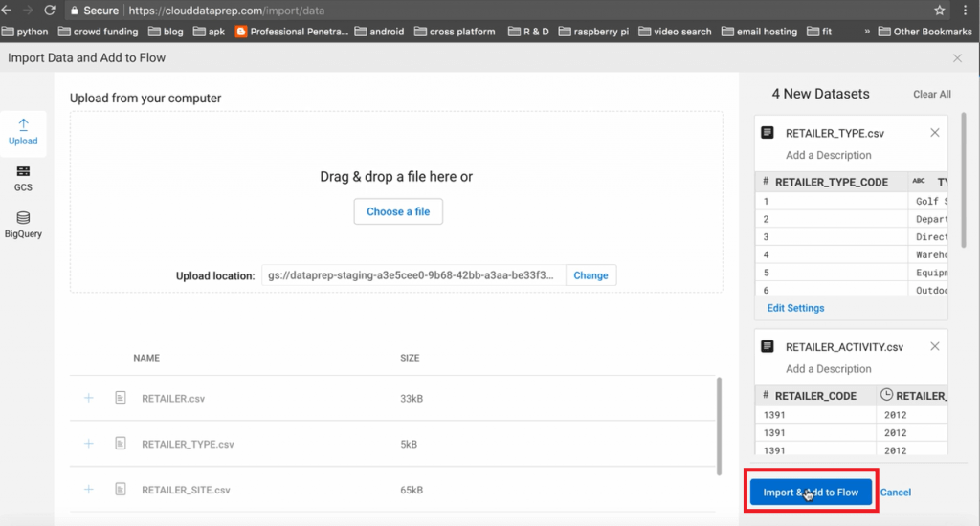980x526 pixels.
Task: Add RETAILER_TYPE.csv using its plus icon
Action: coord(89,444)
